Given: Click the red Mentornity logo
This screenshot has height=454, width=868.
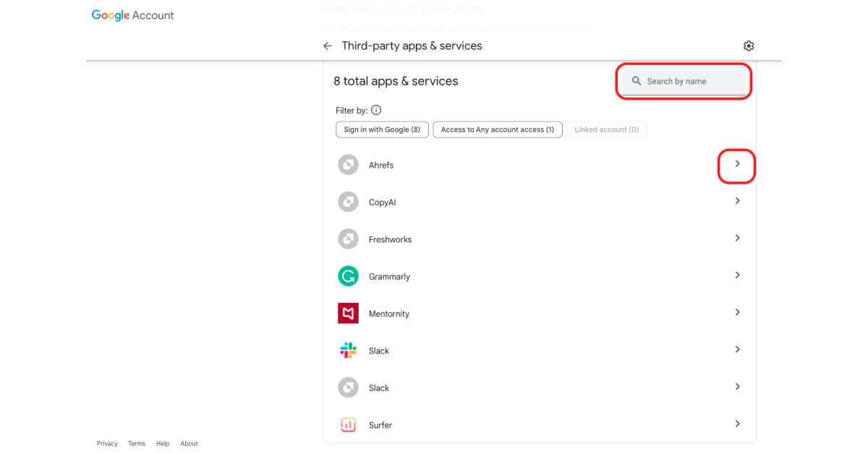Looking at the screenshot, I should 348,313.
